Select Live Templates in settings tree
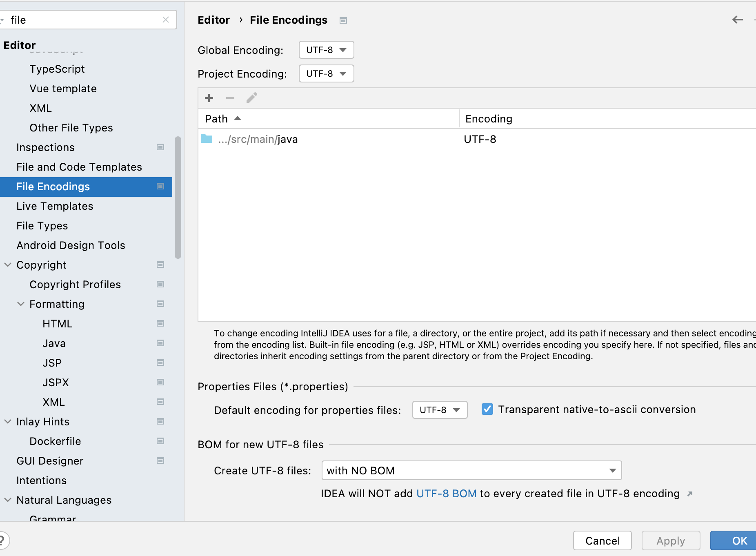Image resolution: width=756 pixels, height=556 pixels. click(55, 206)
